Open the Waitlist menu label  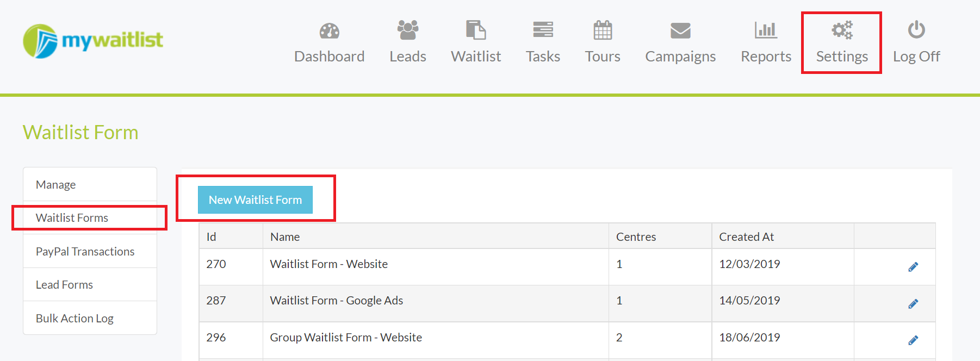click(476, 57)
